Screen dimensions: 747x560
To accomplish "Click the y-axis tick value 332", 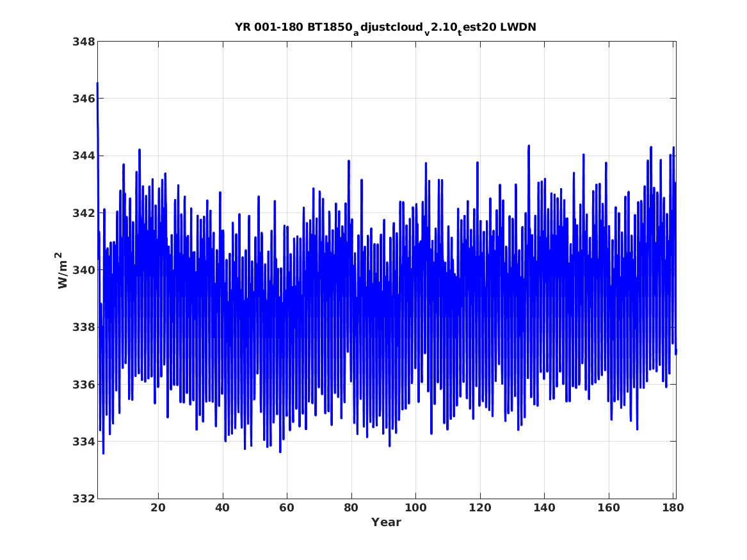I will coord(83,499).
